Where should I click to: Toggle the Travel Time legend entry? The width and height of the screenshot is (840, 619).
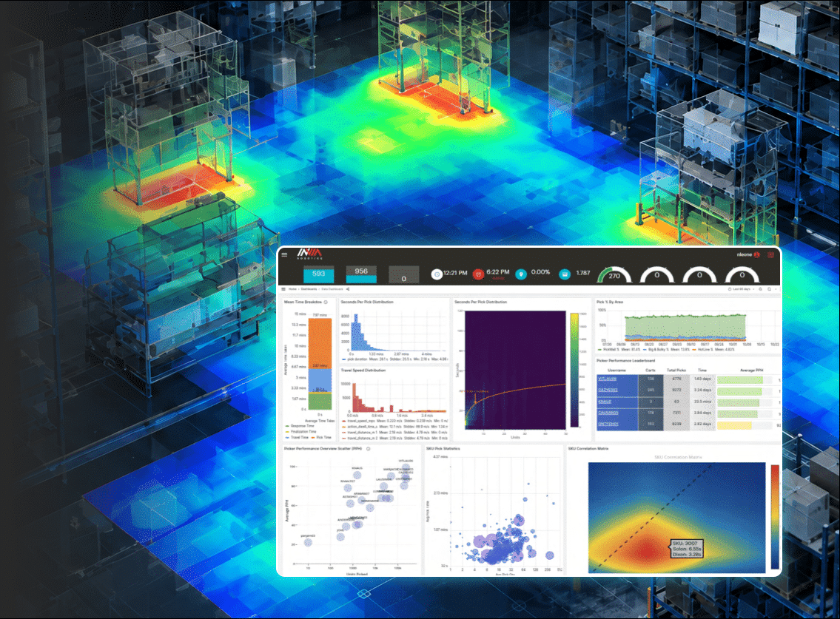point(297,438)
